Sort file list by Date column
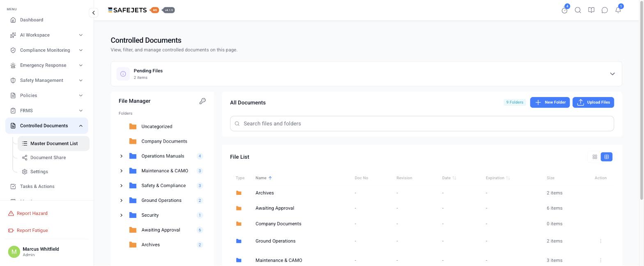This screenshot has width=644, height=266. pyautogui.click(x=449, y=178)
